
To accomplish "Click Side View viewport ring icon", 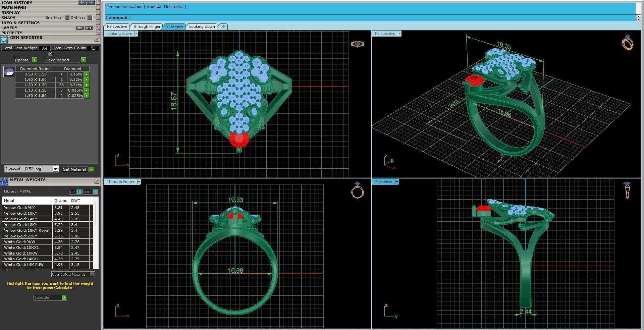I will tap(627, 190).
